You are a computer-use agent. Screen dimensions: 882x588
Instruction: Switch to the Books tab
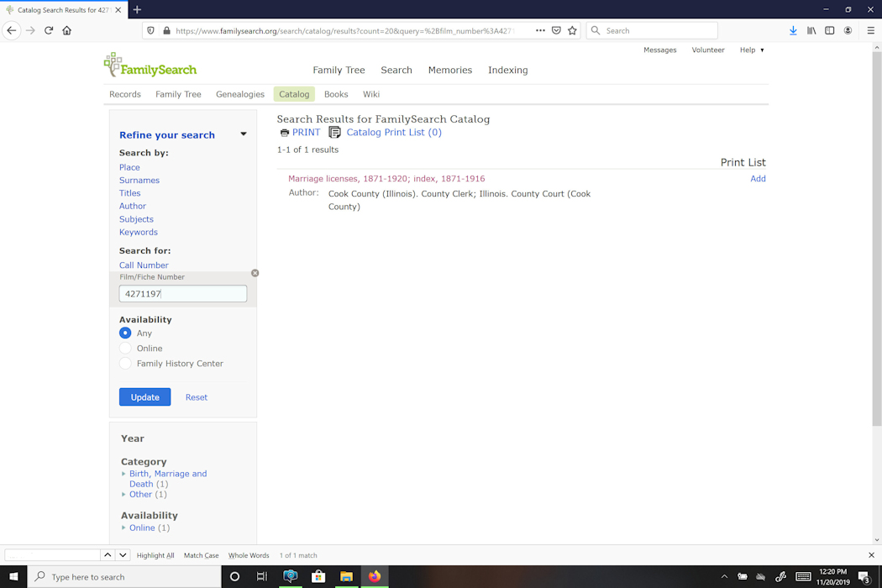point(336,95)
